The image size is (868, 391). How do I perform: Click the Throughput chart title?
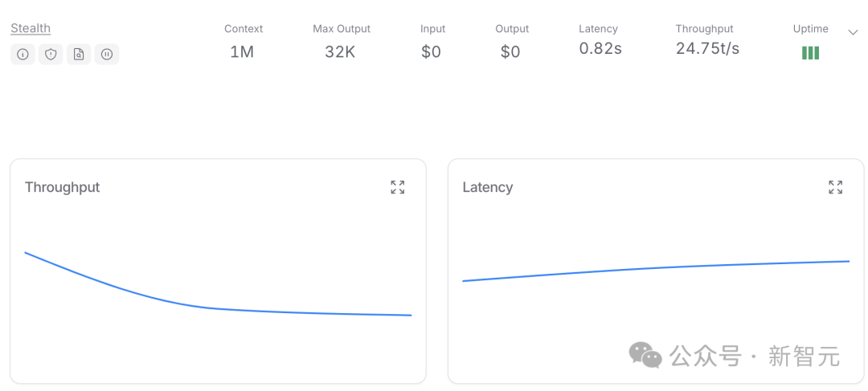pos(63,187)
